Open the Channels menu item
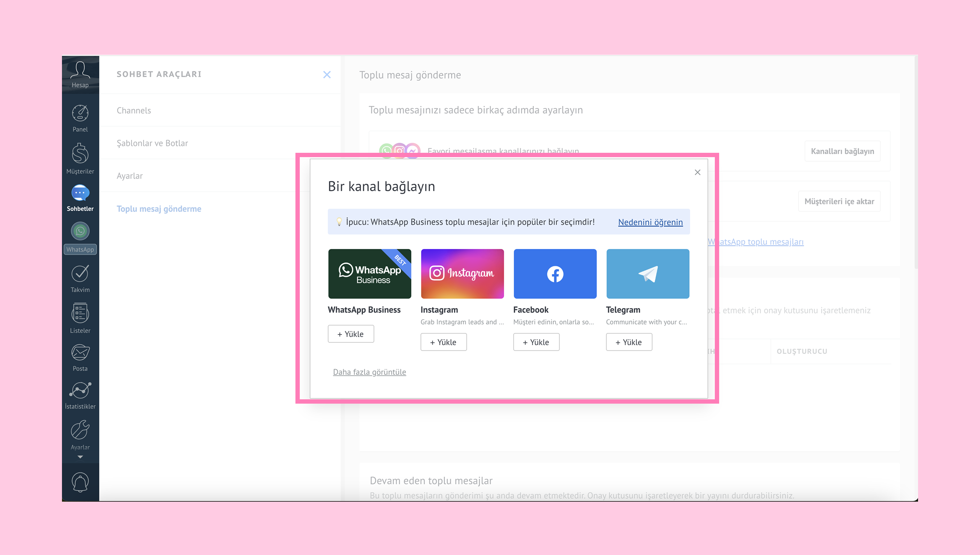This screenshot has height=555, width=980. (134, 111)
